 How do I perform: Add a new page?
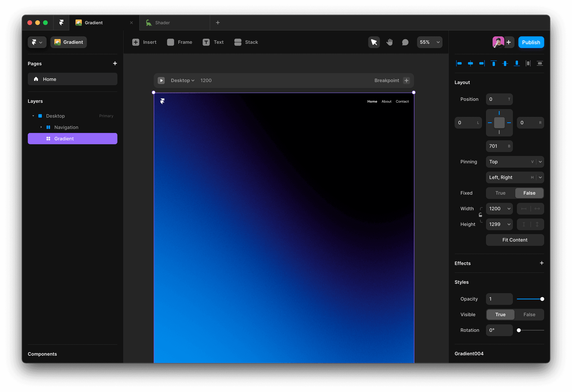(x=115, y=63)
